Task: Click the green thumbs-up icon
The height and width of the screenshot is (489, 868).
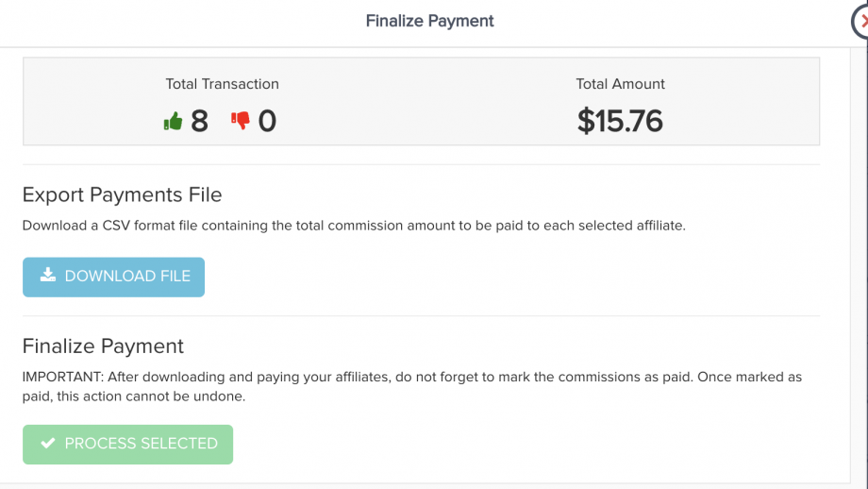Action: pyautogui.click(x=173, y=121)
